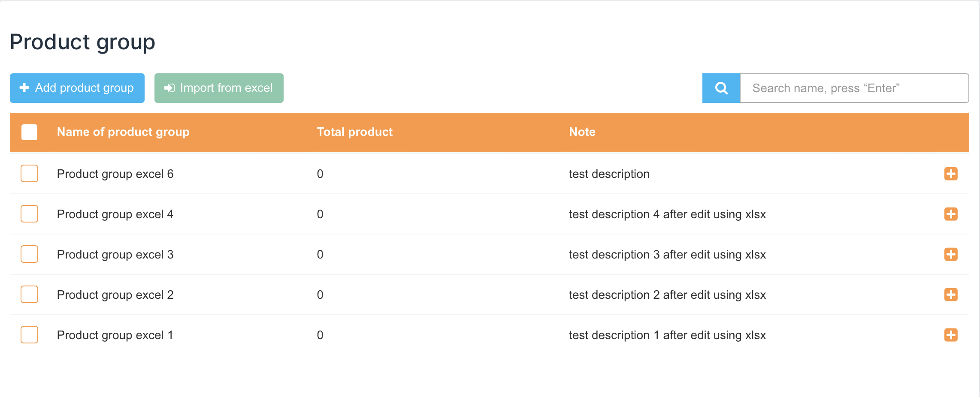This screenshot has width=980, height=397.
Task: Expand row for Product group excel 1
Action: pos(951,335)
